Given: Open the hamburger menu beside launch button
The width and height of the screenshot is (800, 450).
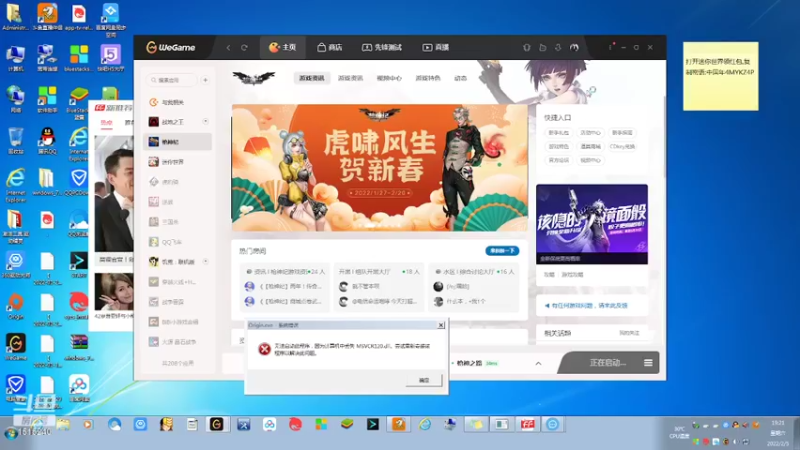Looking at the screenshot, I should 648,363.
